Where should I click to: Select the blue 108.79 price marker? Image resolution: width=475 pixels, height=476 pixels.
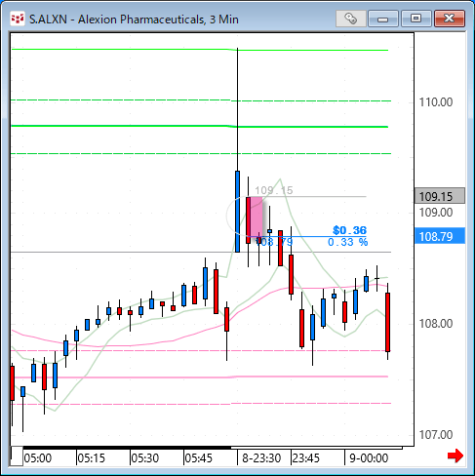(440, 236)
